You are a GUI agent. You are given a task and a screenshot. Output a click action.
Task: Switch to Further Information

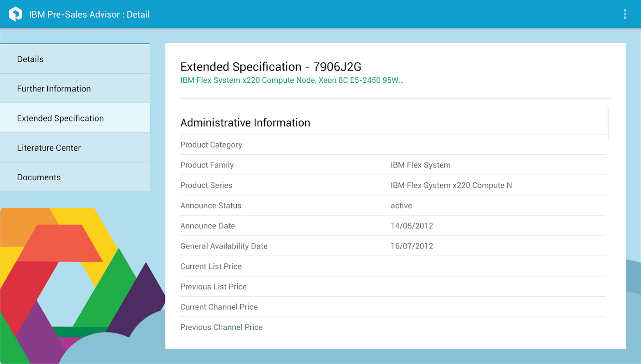pyautogui.click(x=75, y=89)
